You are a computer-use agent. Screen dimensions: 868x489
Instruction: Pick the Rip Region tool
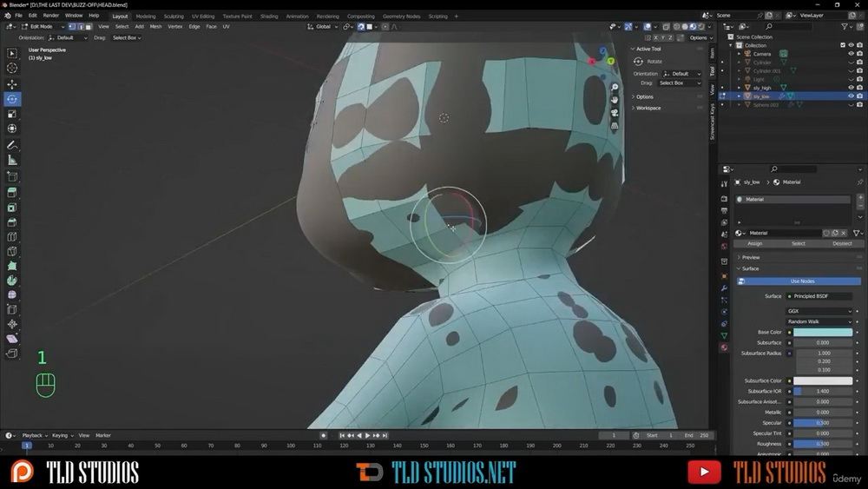(11, 354)
